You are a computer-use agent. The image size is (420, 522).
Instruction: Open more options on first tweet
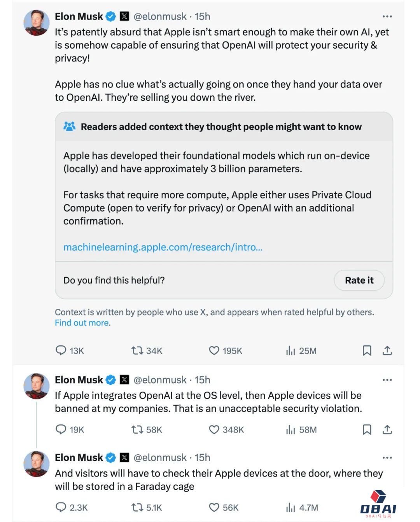tap(387, 16)
